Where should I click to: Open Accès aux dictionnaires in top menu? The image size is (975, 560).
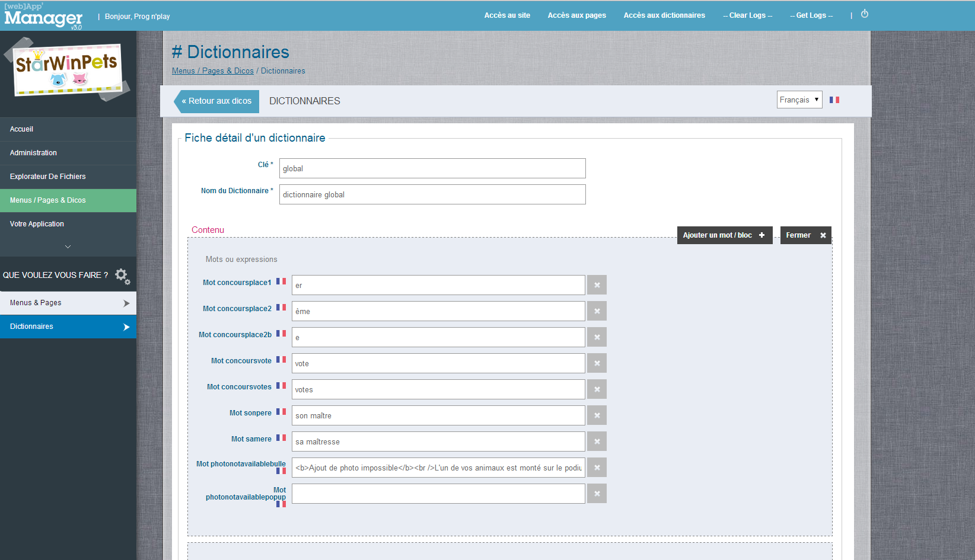click(x=664, y=15)
